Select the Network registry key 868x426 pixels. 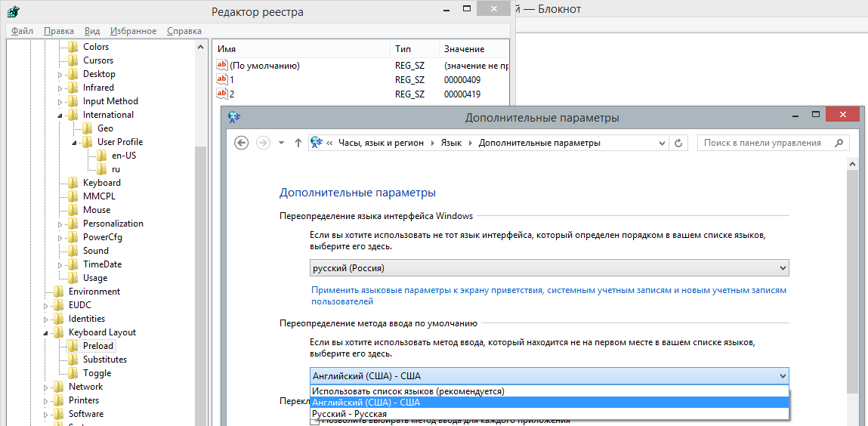click(x=86, y=387)
